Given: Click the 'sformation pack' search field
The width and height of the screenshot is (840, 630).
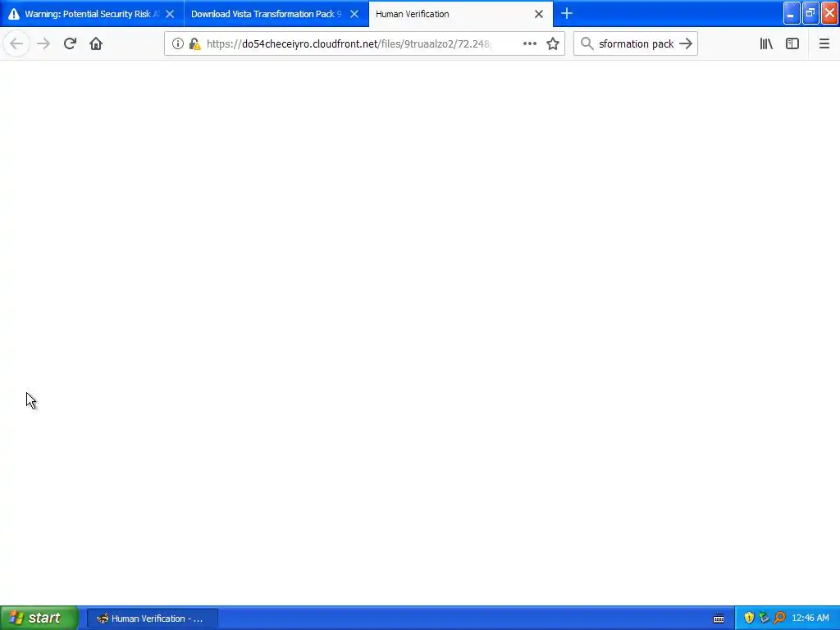Looking at the screenshot, I should 636,43.
